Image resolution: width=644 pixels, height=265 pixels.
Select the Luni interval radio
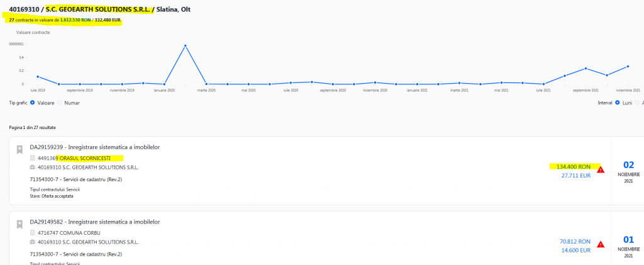[617, 103]
